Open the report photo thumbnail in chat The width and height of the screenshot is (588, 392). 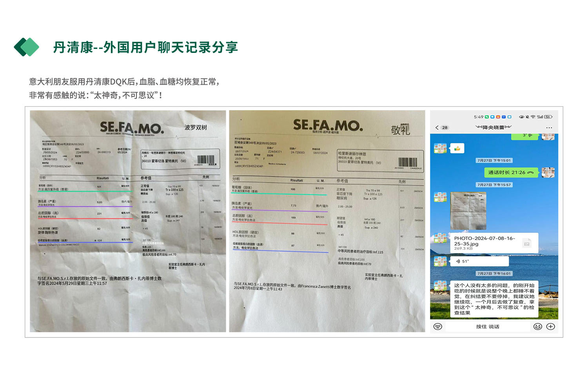tap(468, 211)
